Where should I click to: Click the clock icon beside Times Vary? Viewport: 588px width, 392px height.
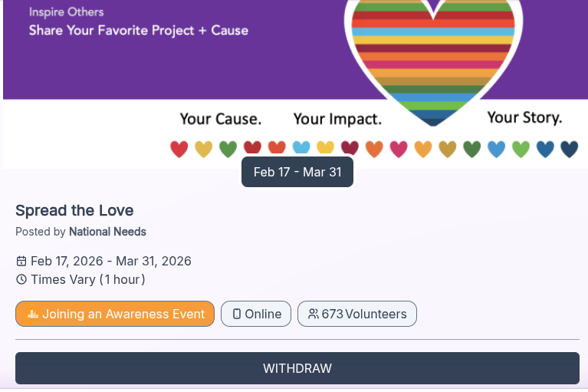(21, 279)
